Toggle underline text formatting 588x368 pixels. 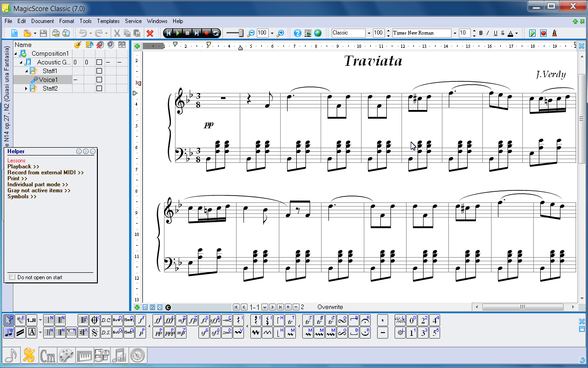[495, 33]
